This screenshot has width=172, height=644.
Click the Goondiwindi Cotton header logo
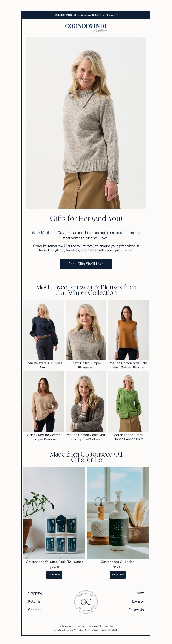(86, 28)
